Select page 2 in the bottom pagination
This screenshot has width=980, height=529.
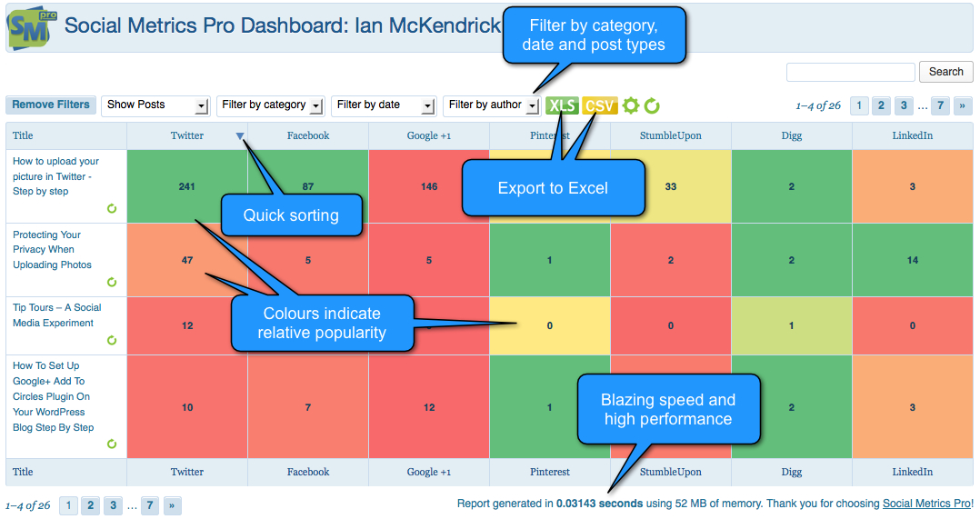coord(91,505)
